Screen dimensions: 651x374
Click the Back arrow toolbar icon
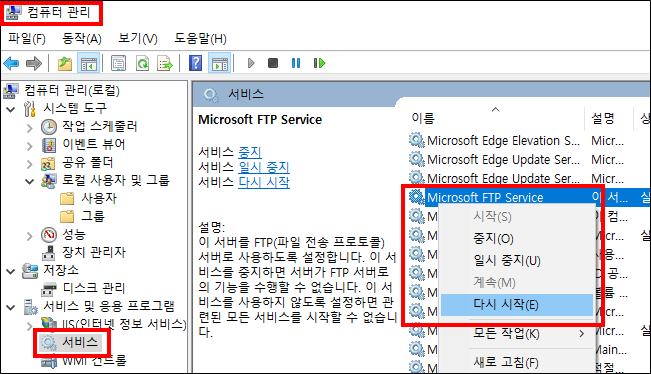[x=11, y=64]
